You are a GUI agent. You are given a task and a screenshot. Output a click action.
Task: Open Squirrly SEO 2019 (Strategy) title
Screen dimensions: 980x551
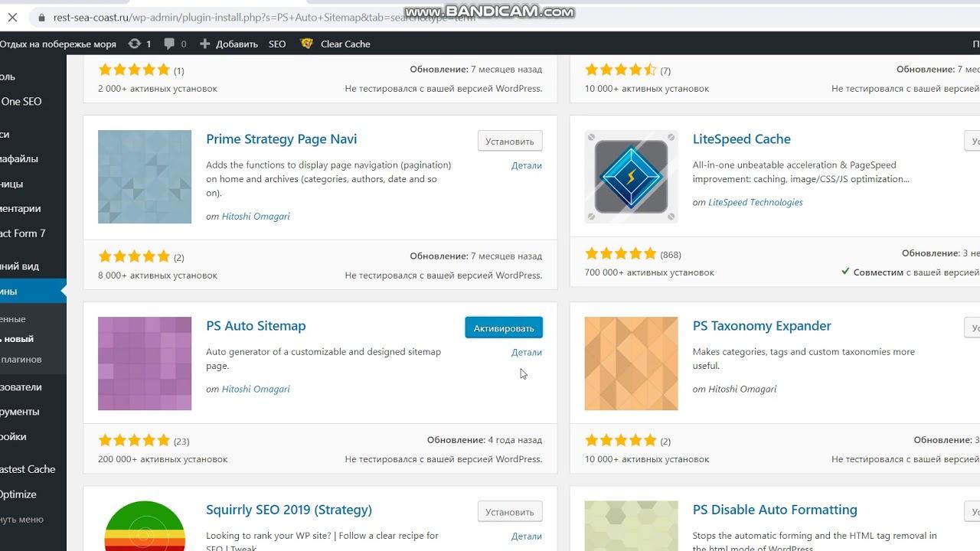289,510
